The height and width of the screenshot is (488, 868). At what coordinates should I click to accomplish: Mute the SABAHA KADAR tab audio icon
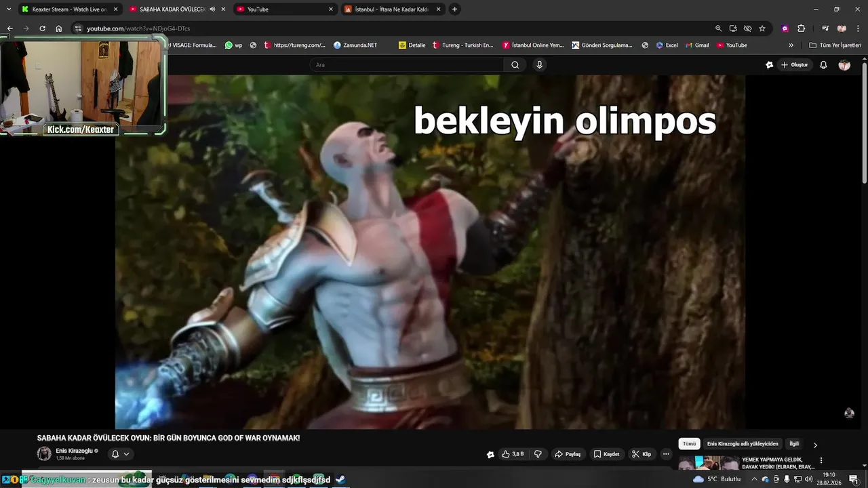coord(212,9)
